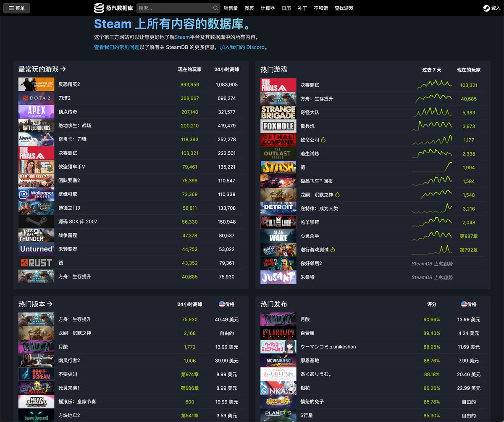Click Wallpaper Engine thumbnail
Image resolution: width=504 pixels, height=422 pixels.
tap(37, 194)
